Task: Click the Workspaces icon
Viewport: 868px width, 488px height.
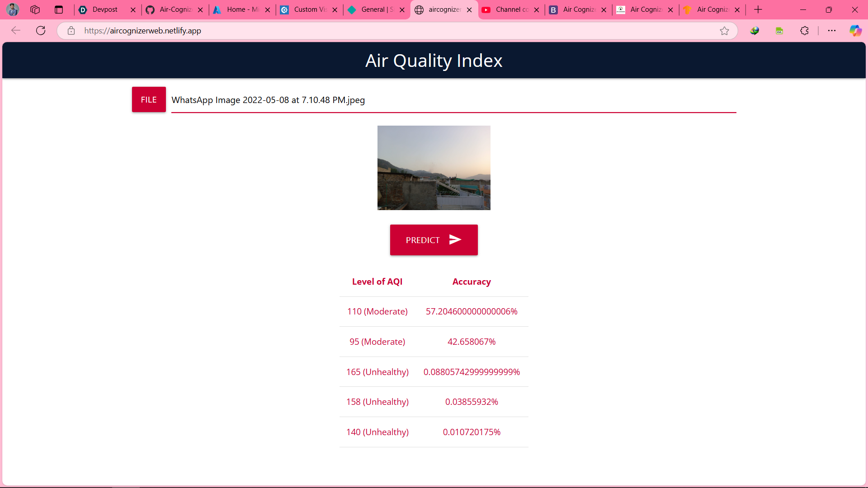Action: pyautogui.click(x=35, y=9)
